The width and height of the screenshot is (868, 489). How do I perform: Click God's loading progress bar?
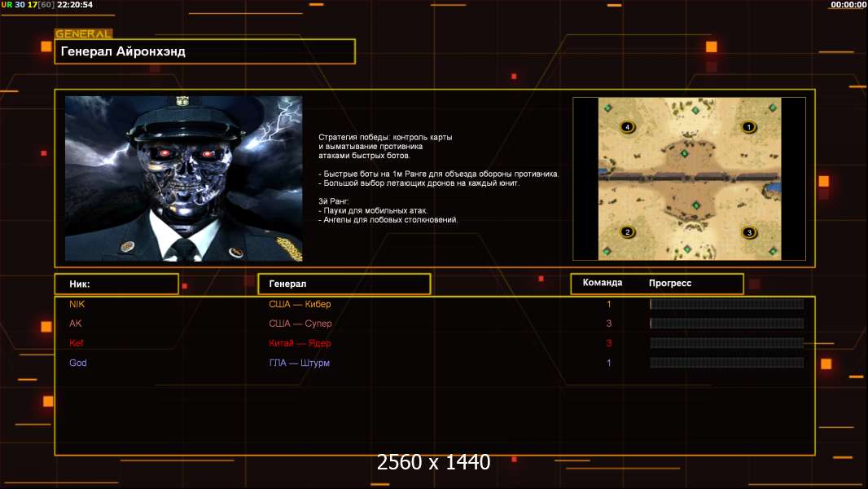pos(727,363)
